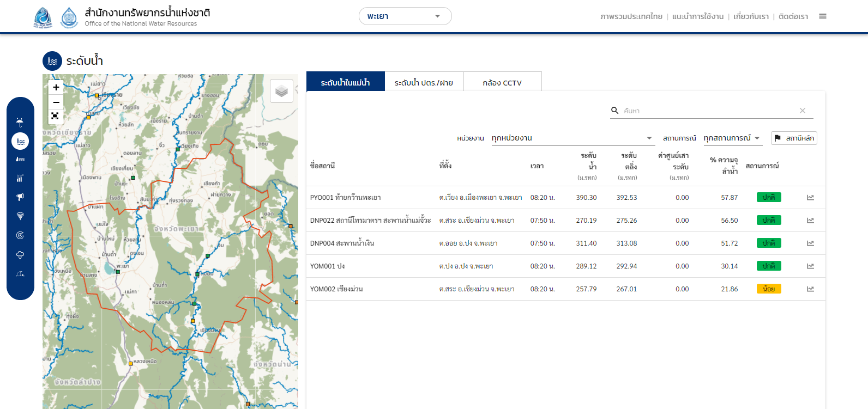This screenshot has width=868, height=409.
Task: Open the wave sidebar icon at bottom
Action: (x=20, y=274)
